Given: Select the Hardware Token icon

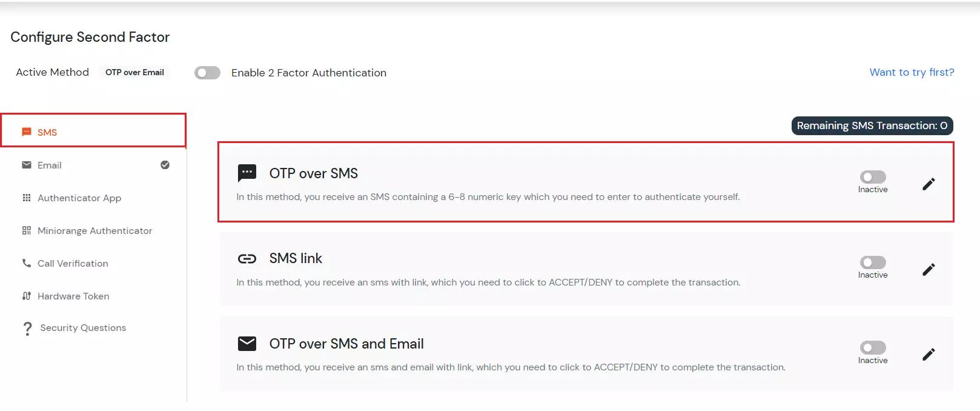Looking at the screenshot, I should [x=26, y=296].
